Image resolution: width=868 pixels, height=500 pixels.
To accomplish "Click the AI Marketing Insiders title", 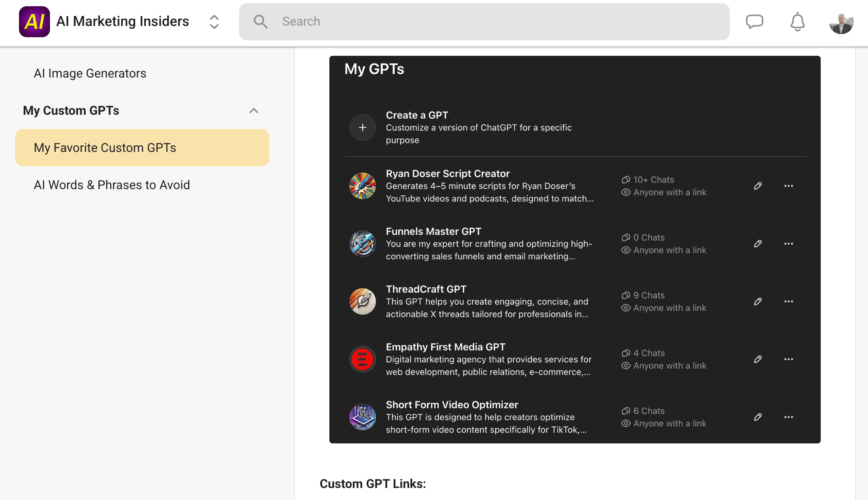I will [x=122, y=21].
